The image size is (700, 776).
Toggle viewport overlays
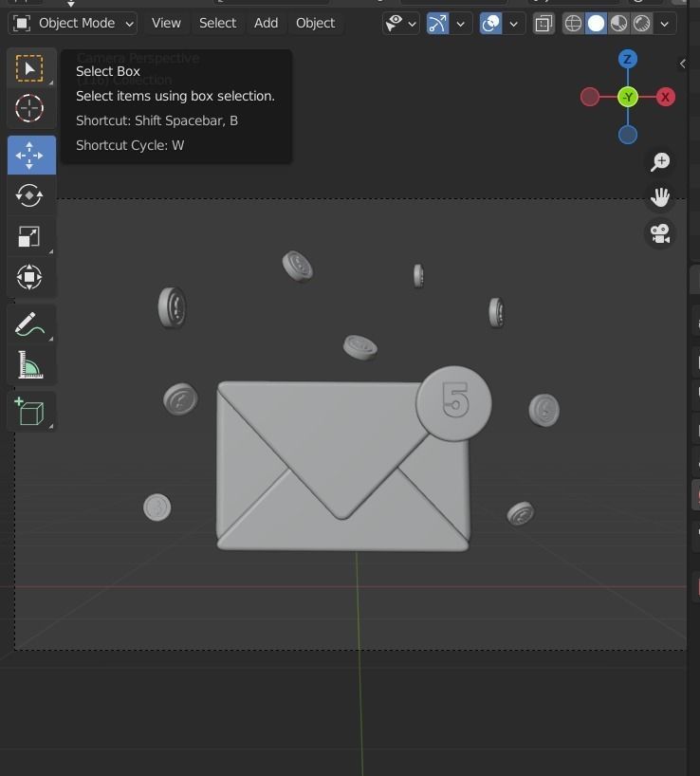[490, 24]
